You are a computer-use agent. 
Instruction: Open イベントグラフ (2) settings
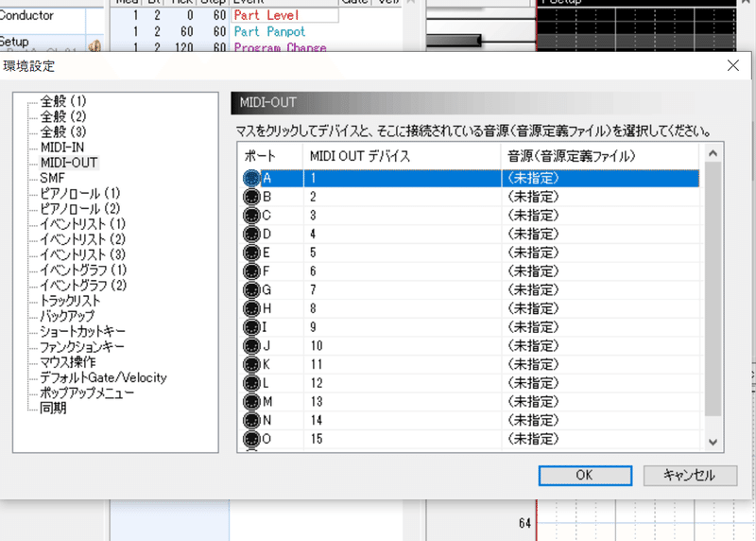coord(83,286)
